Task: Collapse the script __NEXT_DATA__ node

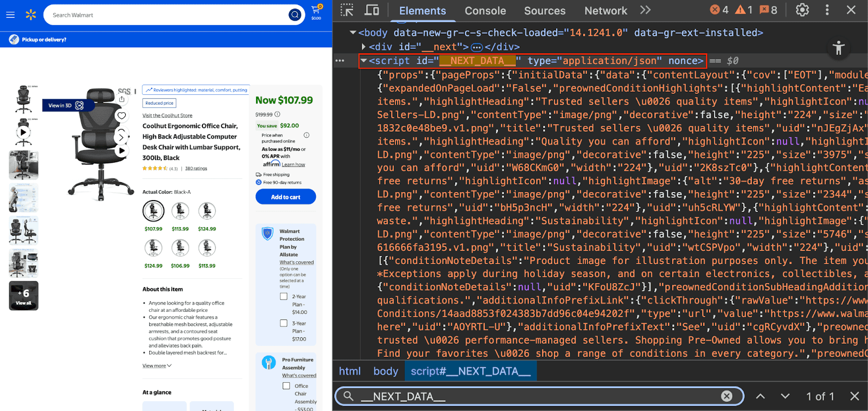Action: coord(364,61)
